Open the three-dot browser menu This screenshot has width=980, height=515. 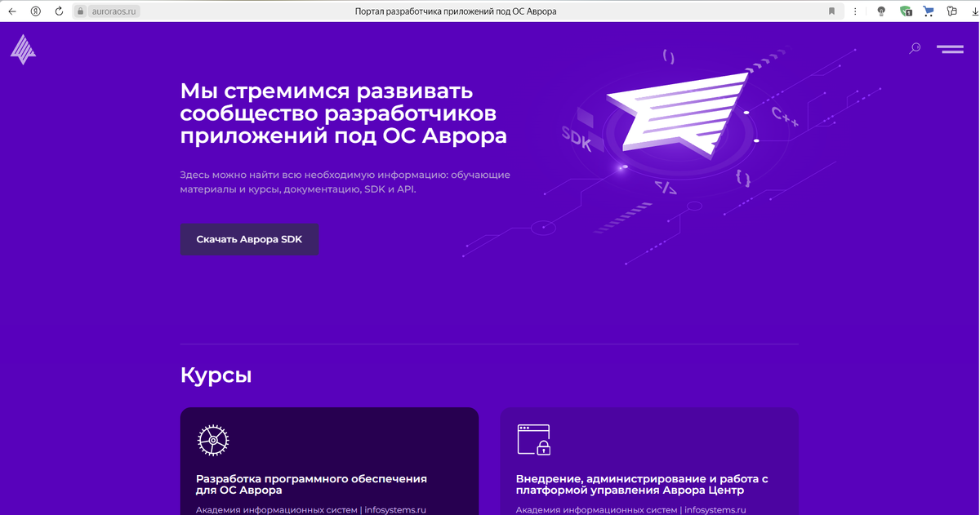pos(853,11)
